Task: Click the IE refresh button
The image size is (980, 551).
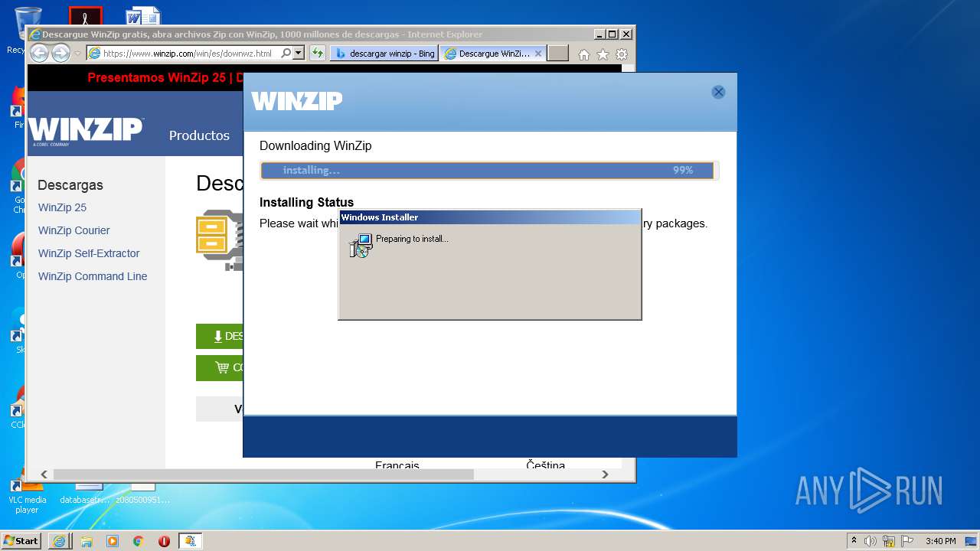Action: pyautogui.click(x=317, y=54)
